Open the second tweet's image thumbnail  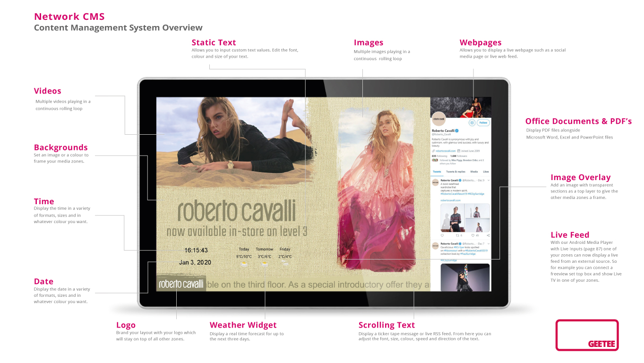click(x=465, y=277)
